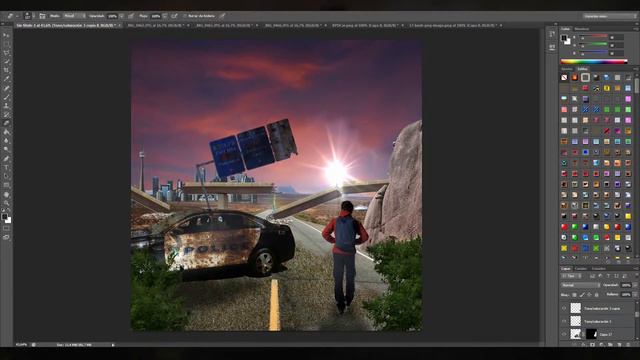The height and width of the screenshot is (360, 640).
Task: Open Layers panel Relleno dropdown arrow
Action: click(635, 294)
